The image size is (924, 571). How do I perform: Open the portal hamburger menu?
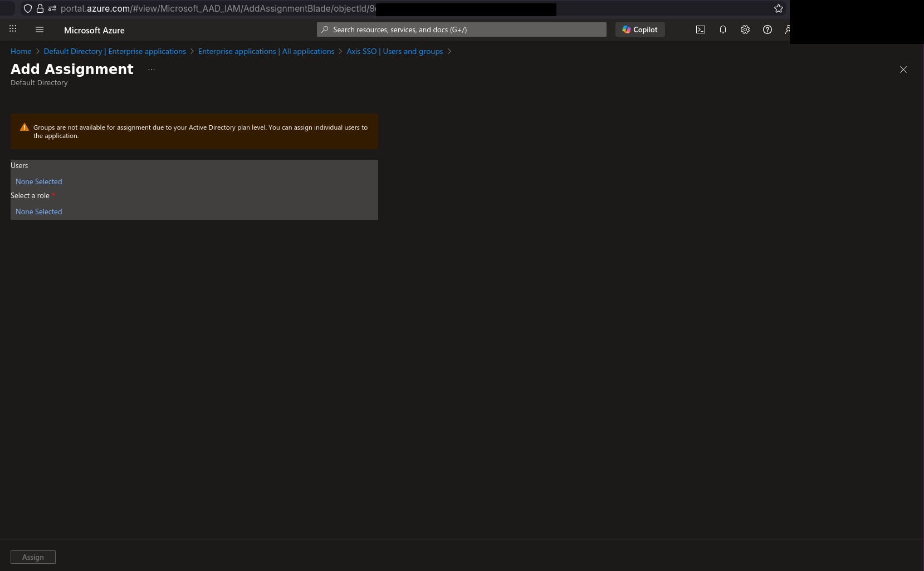point(39,29)
